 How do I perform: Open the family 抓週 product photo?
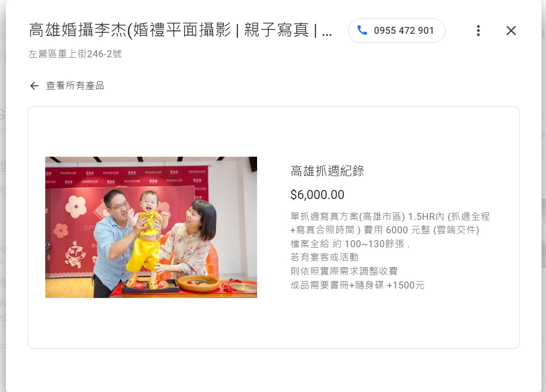click(151, 227)
